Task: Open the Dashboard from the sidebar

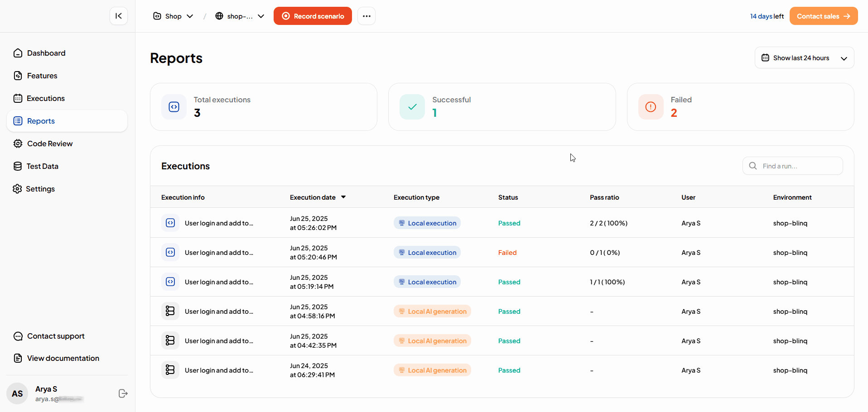Action: [46, 53]
